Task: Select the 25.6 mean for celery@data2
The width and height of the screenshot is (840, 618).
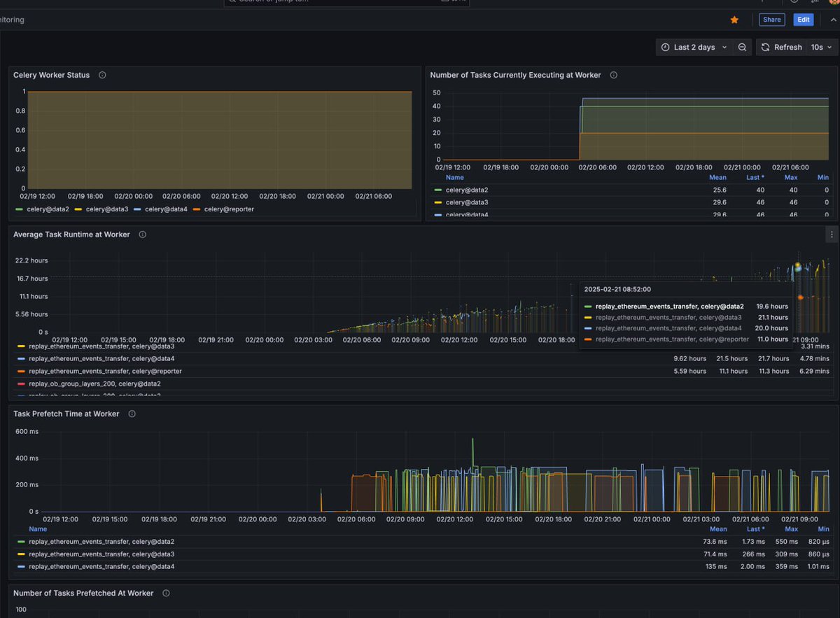Action: click(720, 190)
